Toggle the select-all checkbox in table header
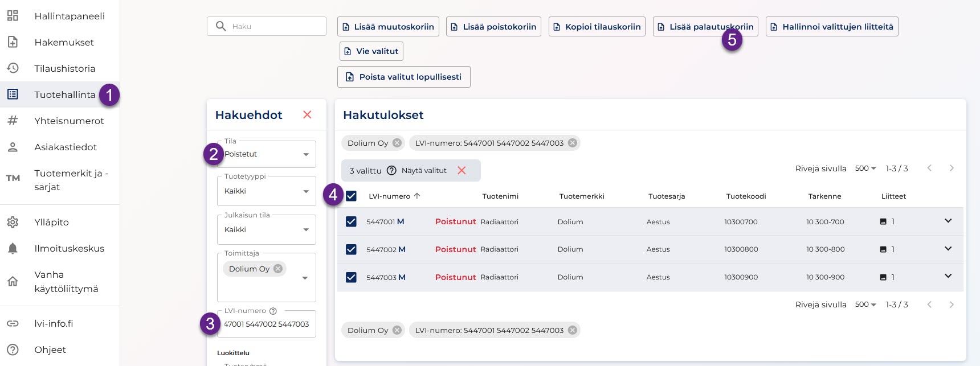This screenshot has height=366, width=980. 351,196
